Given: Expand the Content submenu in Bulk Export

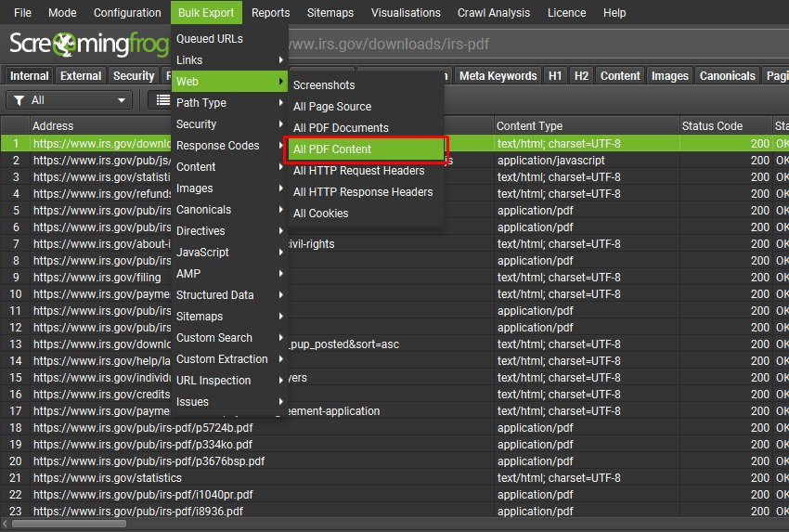Looking at the screenshot, I should (229, 166).
